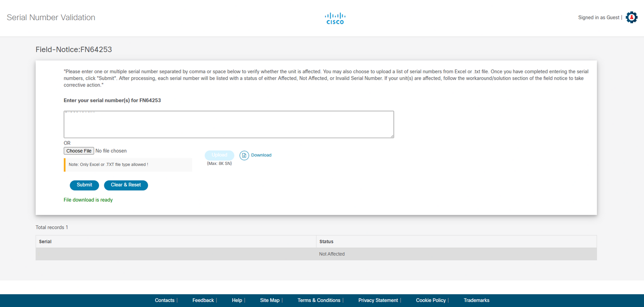This screenshot has height=307, width=644.
Task: Click the Signed in as Guest label
Action: point(598,17)
